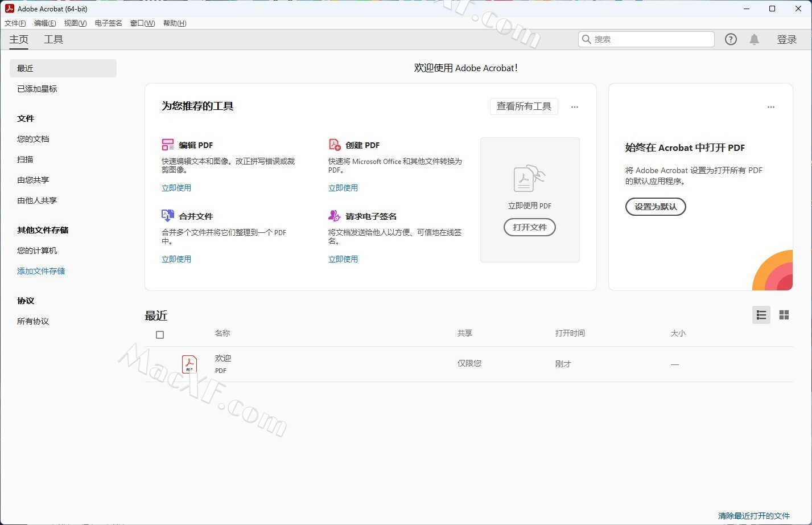Tick the select-all checkbox in recent header
Image resolution: width=812 pixels, height=525 pixels.
tap(160, 335)
